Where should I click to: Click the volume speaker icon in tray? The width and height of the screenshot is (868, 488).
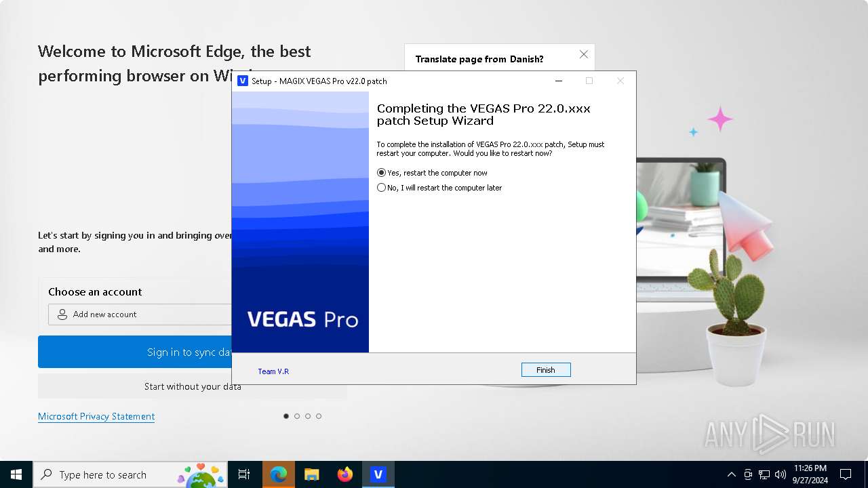(781, 474)
